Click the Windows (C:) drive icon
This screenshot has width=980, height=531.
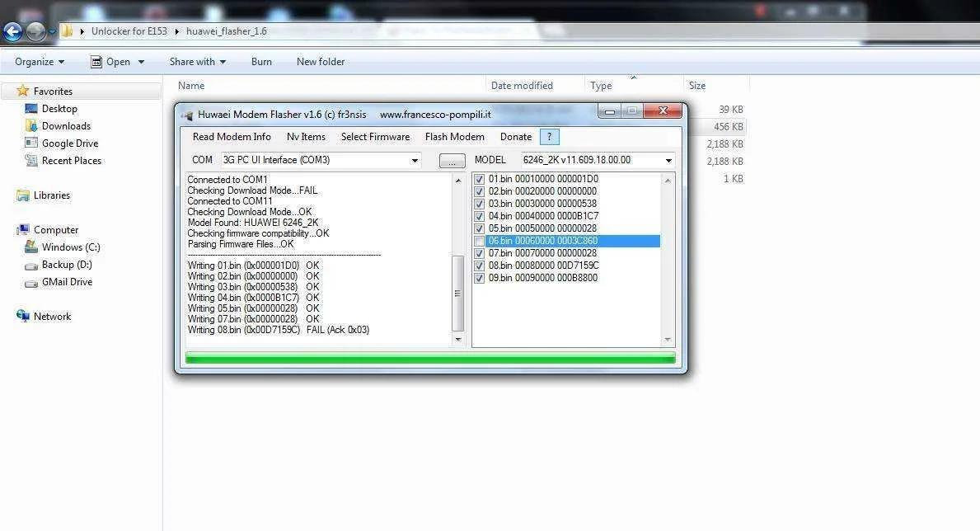pyautogui.click(x=30, y=247)
